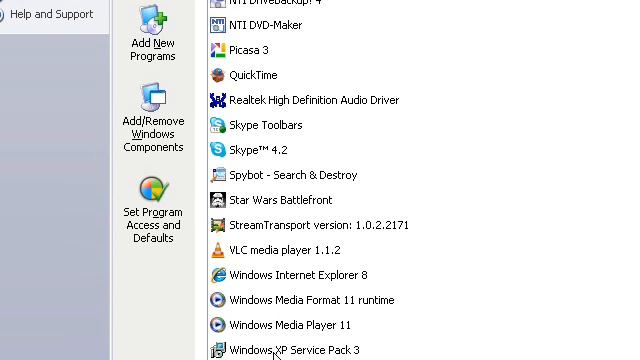Click the QuickTime program icon
640x360 pixels.
coord(218,75)
